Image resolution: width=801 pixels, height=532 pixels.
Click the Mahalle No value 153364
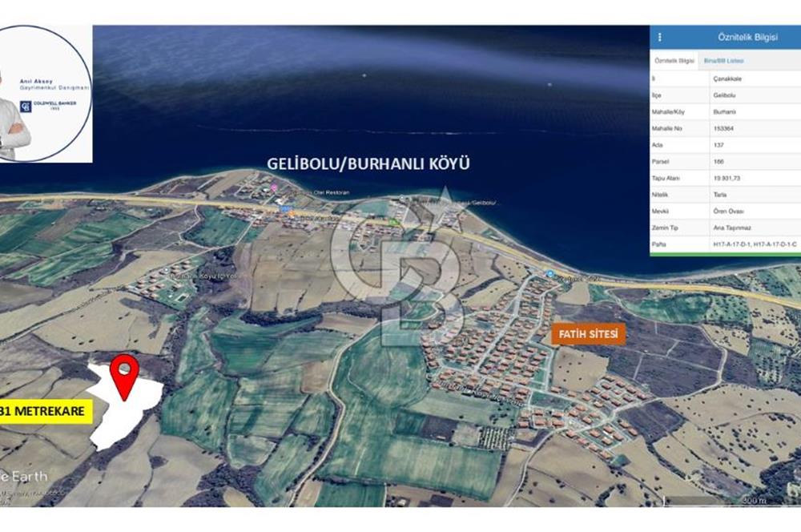coord(725,128)
